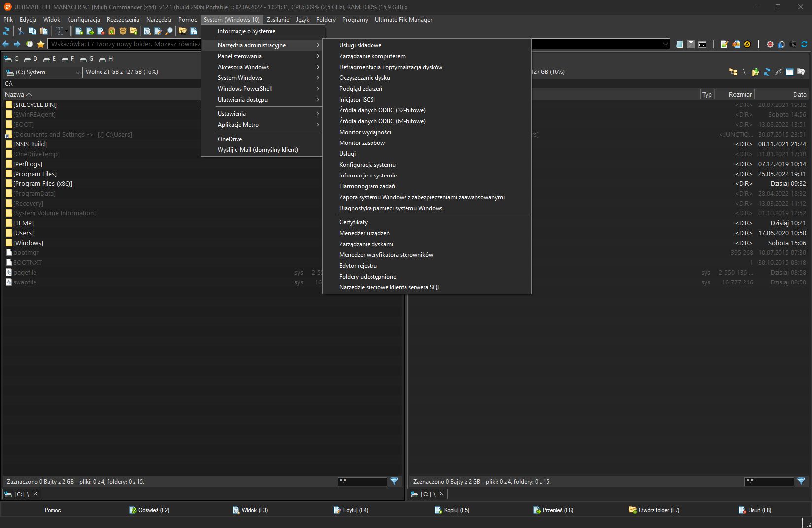Click the view file icon with magnifier
812x528 pixels.
(x=147, y=31)
